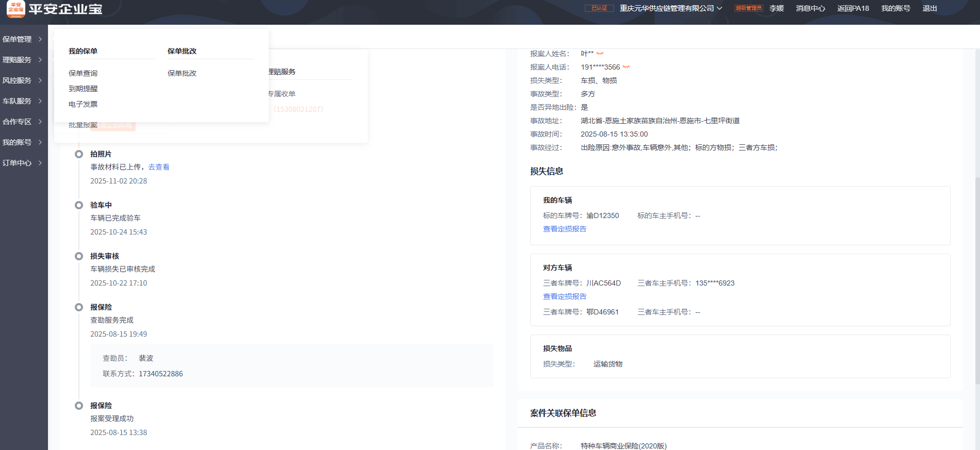
Task: Select 保单批改 submenu entry
Action: tap(182, 73)
